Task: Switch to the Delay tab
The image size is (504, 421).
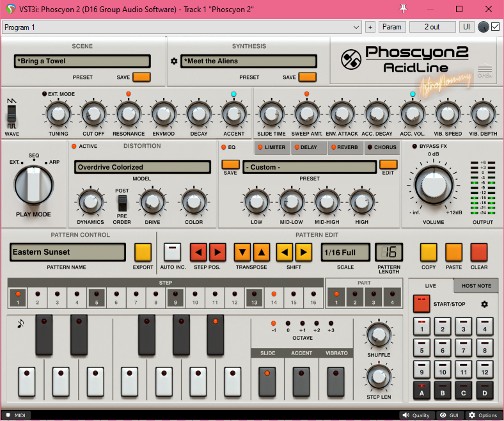Action: pyautogui.click(x=308, y=147)
